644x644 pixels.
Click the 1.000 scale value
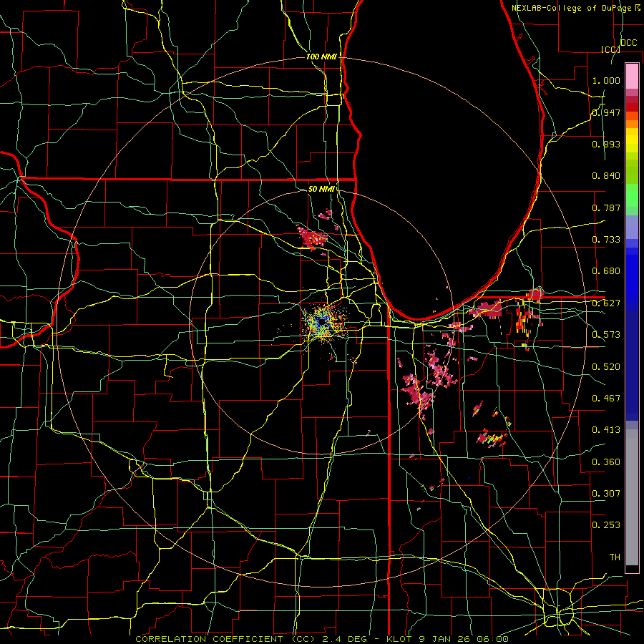coord(606,80)
